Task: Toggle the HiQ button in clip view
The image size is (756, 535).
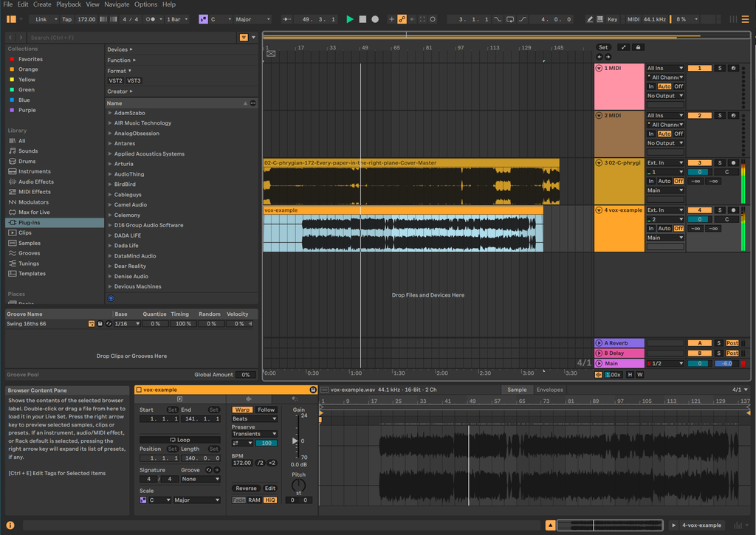Action: click(270, 500)
